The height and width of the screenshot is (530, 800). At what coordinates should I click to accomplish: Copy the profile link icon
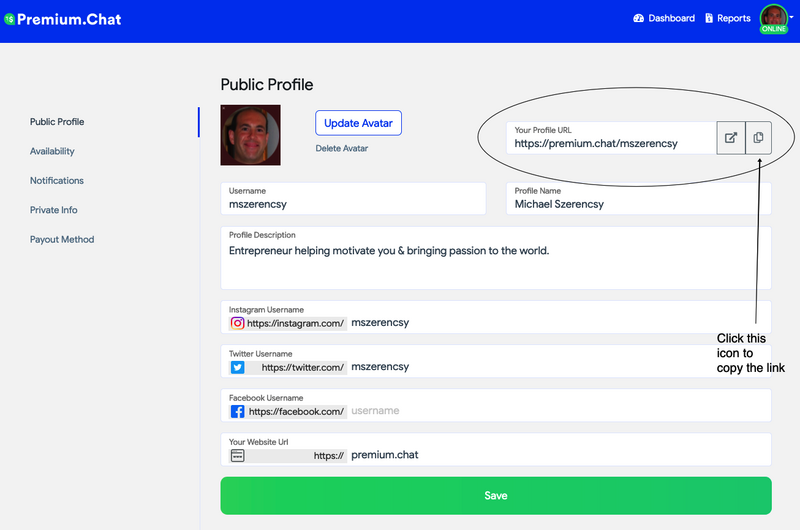point(758,138)
